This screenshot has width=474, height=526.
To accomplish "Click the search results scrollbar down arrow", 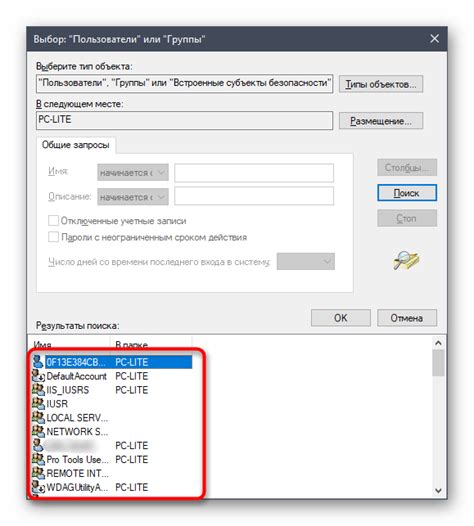I will [x=438, y=490].
